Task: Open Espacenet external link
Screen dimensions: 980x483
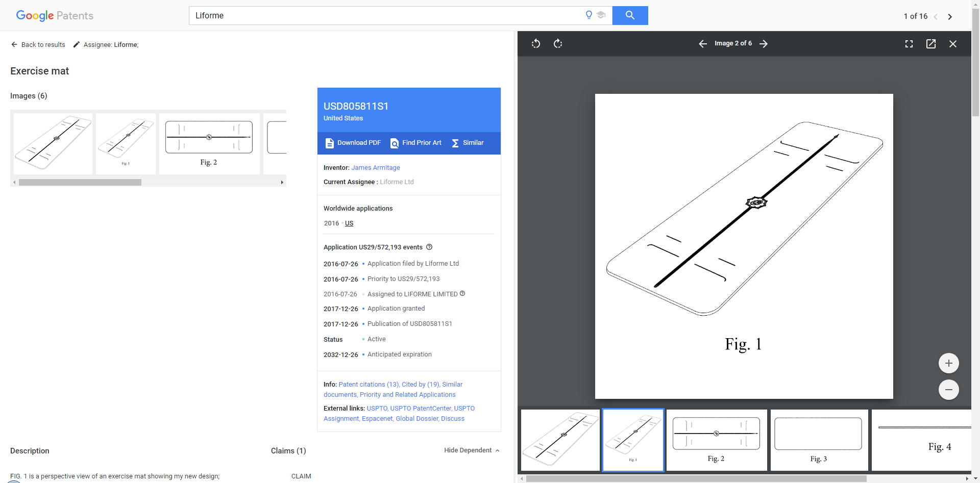Action: 377,419
